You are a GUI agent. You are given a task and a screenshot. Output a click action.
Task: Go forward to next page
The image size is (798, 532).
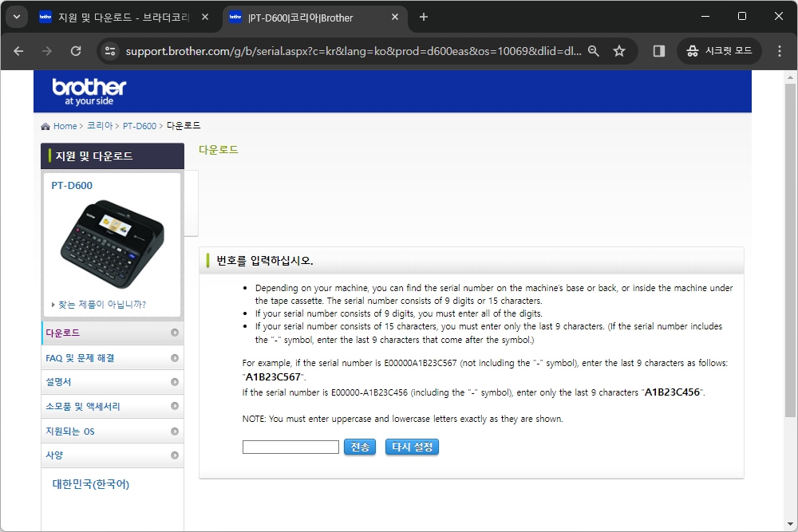pyautogui.click(x=47, y=51)
